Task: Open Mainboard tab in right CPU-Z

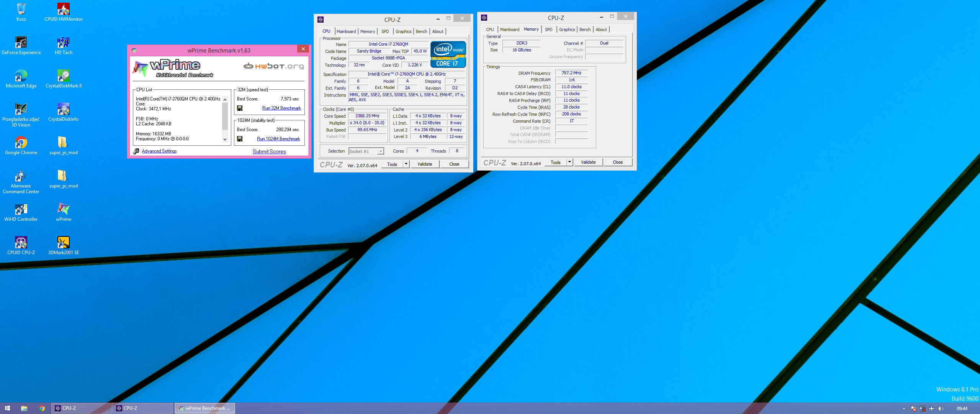Action: pos(510,30)
